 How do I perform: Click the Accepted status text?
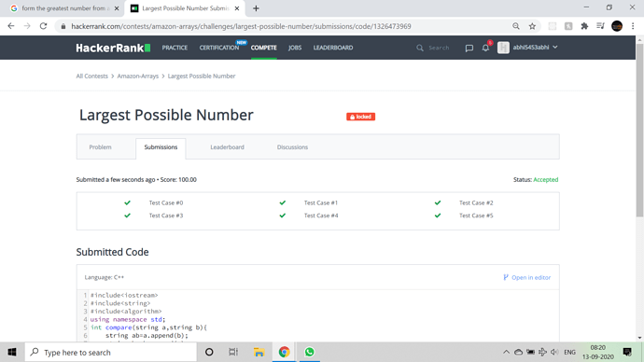click(x=545, y=180)
